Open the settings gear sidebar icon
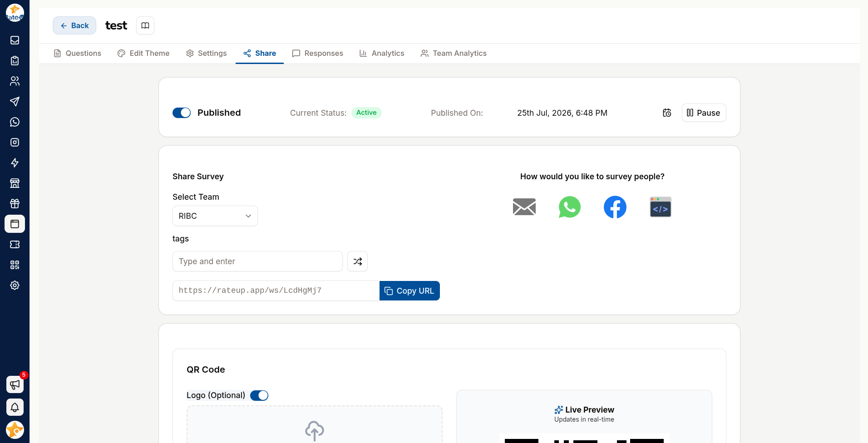 (x=15, y=285)
